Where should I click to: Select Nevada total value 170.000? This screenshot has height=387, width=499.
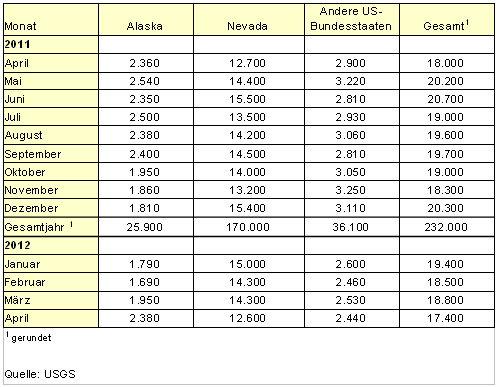[x=248, y=227]
